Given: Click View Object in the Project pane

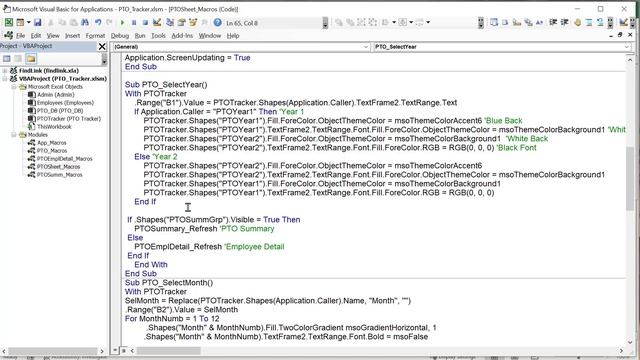Looking at the screenshot, I should point(18,59).
